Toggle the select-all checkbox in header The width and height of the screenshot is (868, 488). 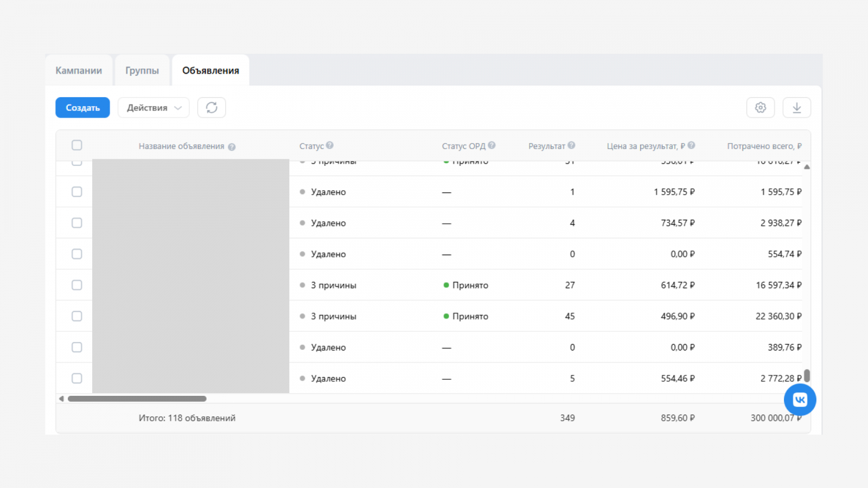tap(77, 145)
